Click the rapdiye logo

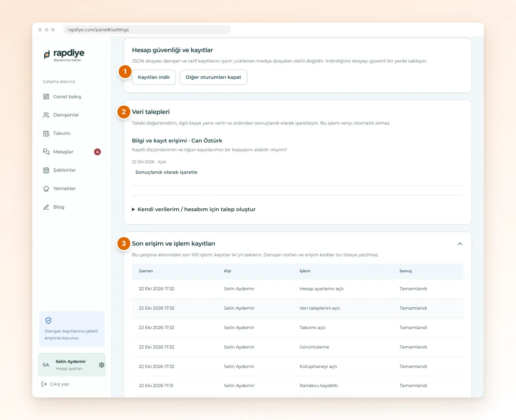pos(64,55)
